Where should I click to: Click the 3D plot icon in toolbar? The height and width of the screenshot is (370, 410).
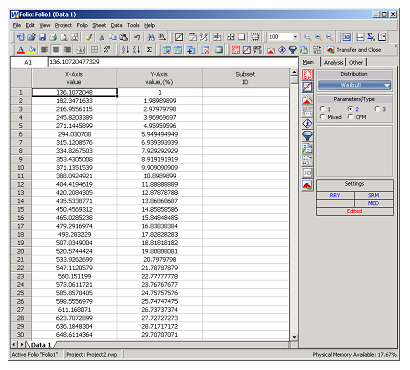pyautogui.click(x=346, y=37)
